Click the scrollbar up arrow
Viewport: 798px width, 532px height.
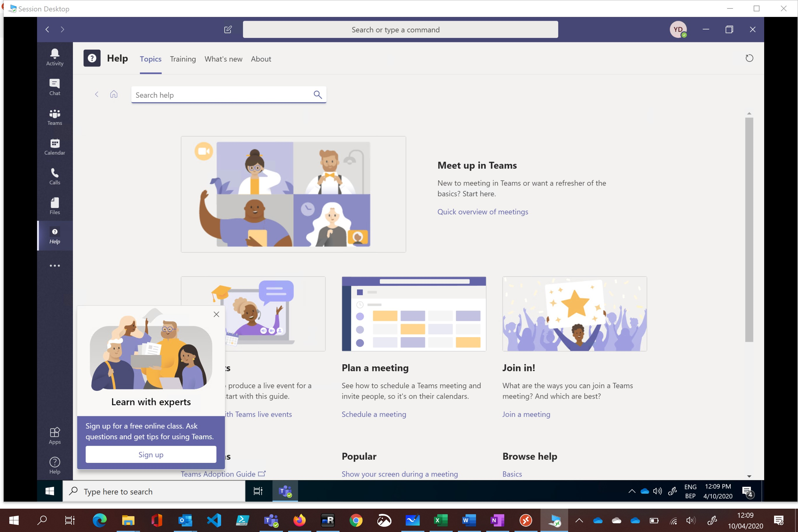coord(749,113)
